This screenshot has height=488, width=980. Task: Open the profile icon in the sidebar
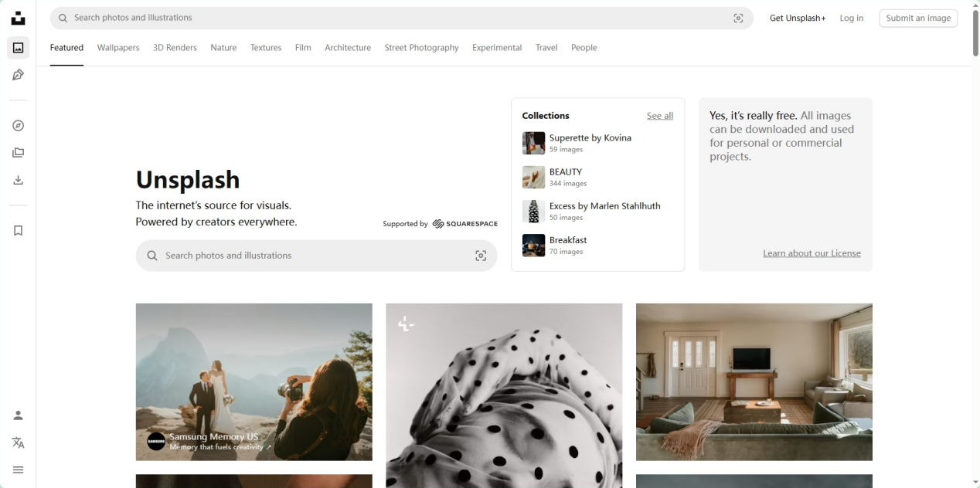(18, 415)
